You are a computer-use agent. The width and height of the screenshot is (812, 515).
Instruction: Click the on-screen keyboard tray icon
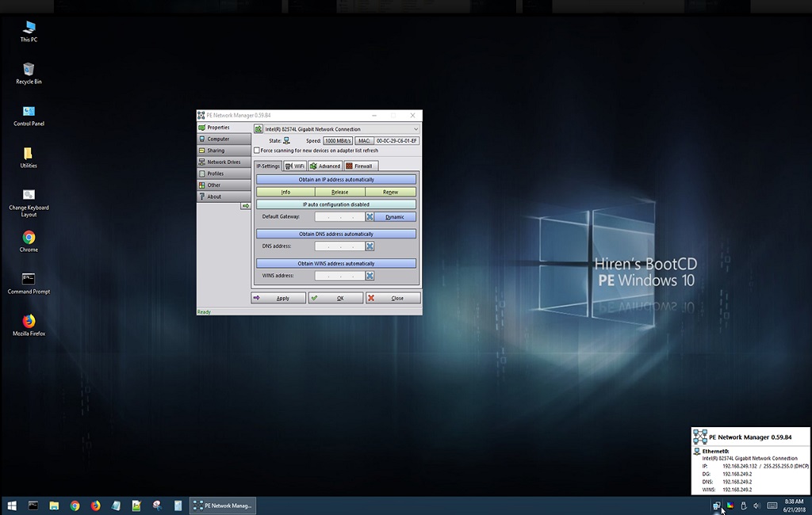coord(772,505)
